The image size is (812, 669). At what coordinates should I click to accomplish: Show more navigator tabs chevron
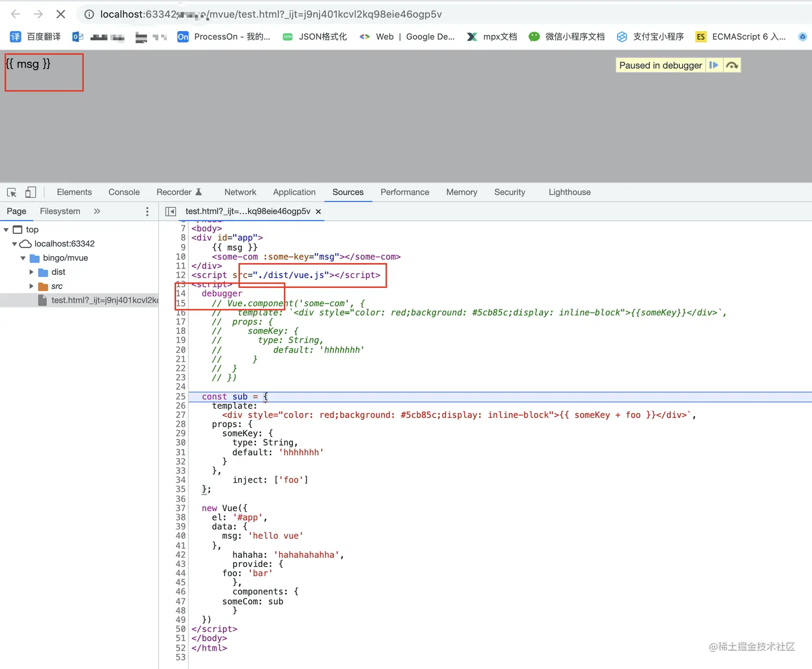click(x=97, y=212)
